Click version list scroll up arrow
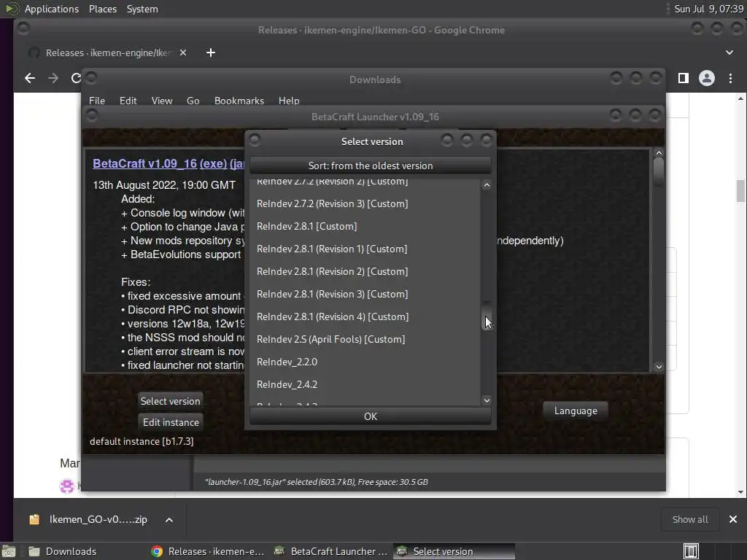 [x=487, y=185]
